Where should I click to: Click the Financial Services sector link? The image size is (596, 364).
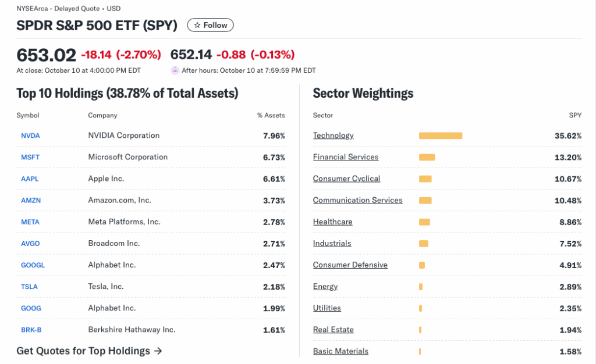pyautogui.click(x=346, y=157)
